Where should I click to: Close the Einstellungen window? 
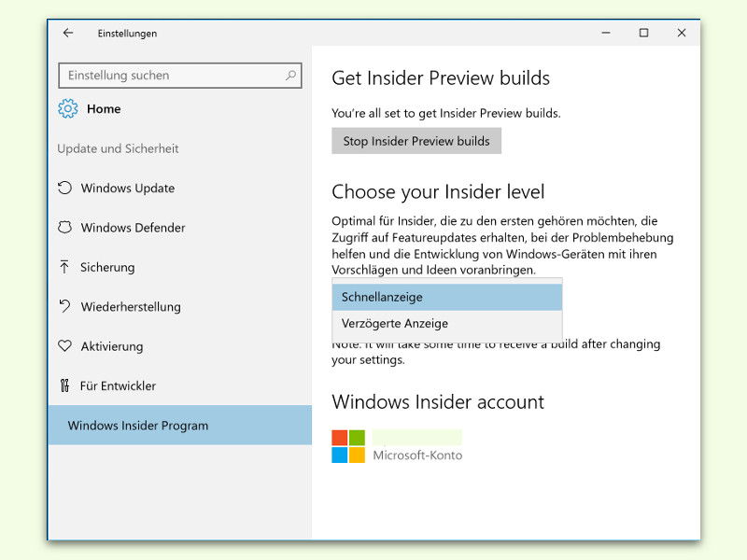coord(682,33)
